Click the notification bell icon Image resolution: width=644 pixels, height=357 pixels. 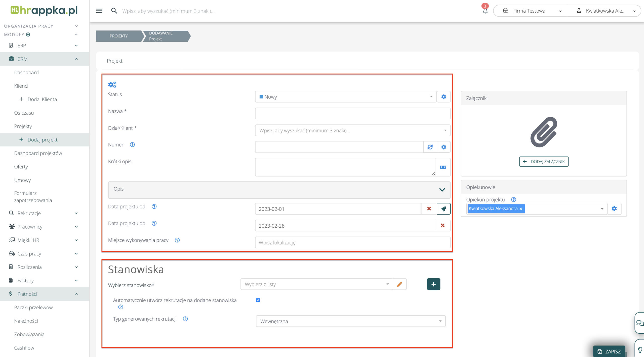485,11
